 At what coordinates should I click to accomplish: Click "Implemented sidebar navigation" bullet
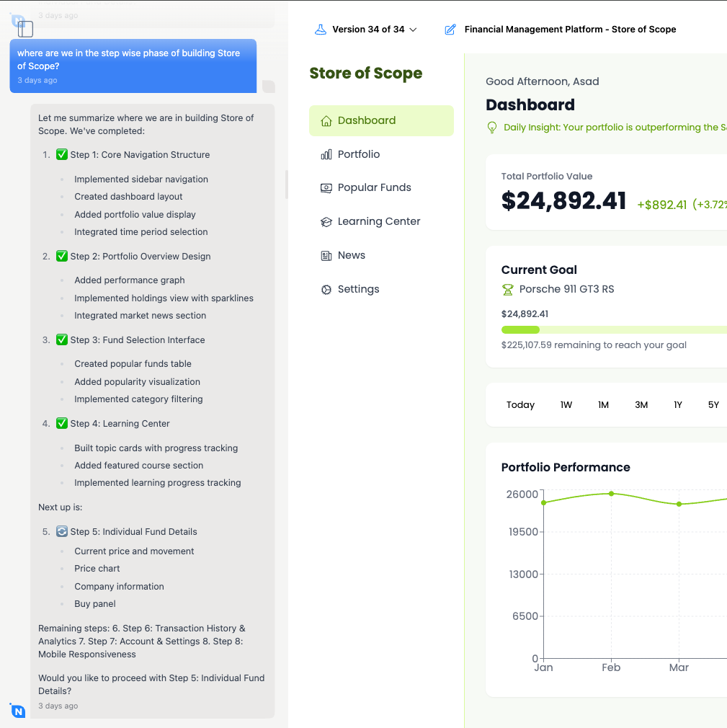click(141, 179)
